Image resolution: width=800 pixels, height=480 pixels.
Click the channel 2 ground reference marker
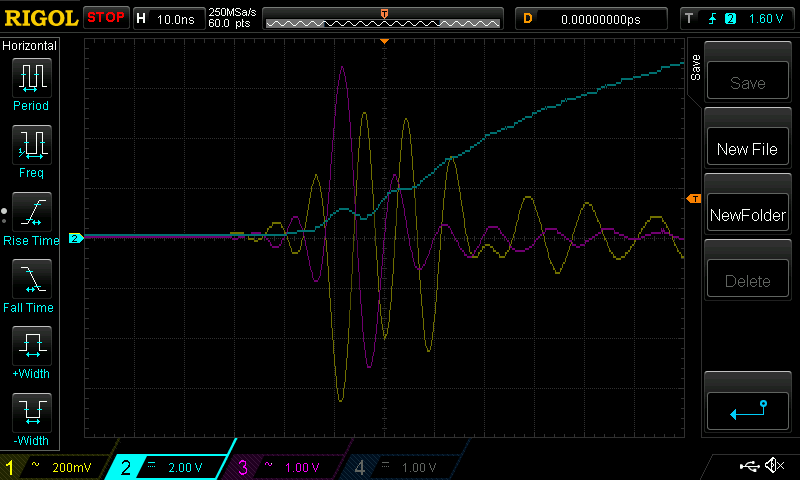76,238
